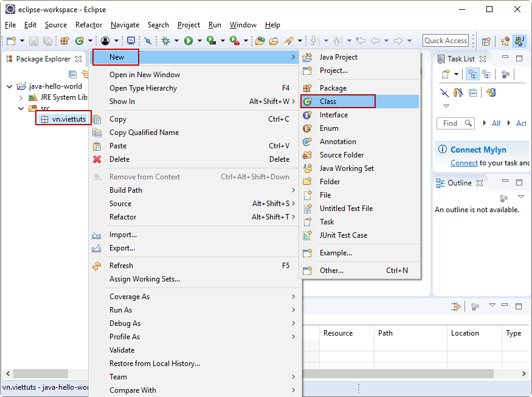The image size is (532, 397).
Task: Click the Open Perspective icon
Action: [x=486, y=41]
